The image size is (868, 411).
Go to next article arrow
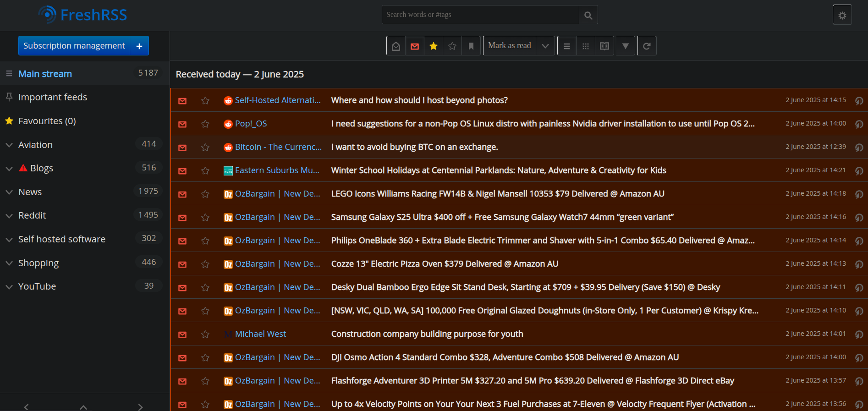140,406
